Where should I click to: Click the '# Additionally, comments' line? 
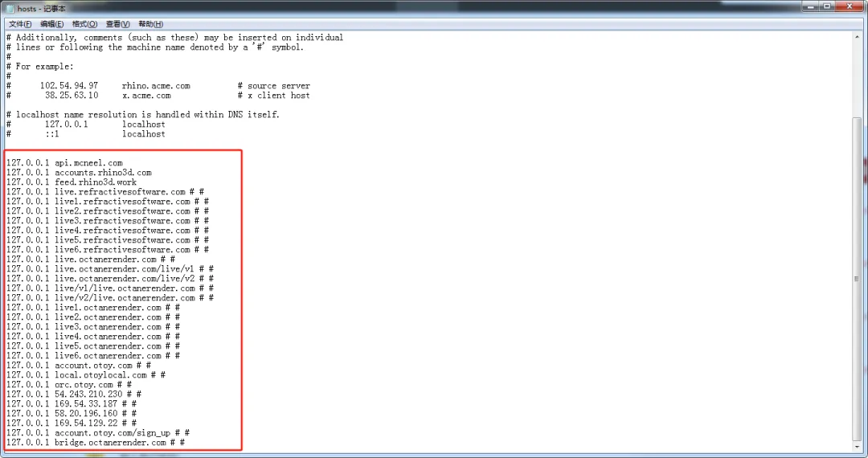pos(175,38)
